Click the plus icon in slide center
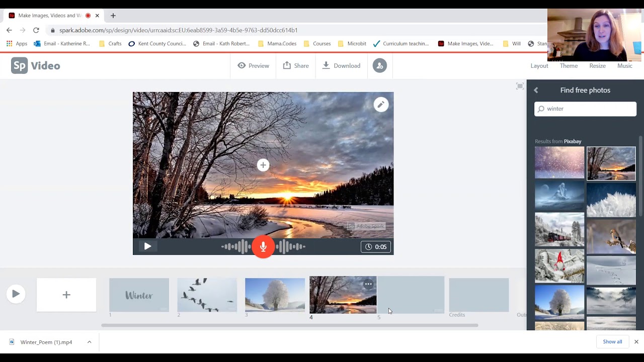 click(x=263, y=165)
